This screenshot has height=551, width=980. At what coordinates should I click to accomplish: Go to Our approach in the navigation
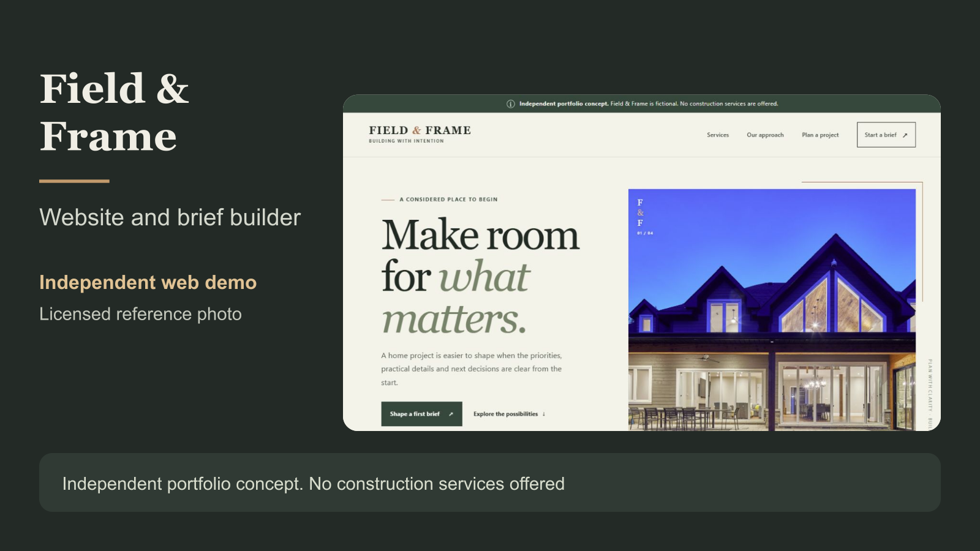tap(765, 135)
